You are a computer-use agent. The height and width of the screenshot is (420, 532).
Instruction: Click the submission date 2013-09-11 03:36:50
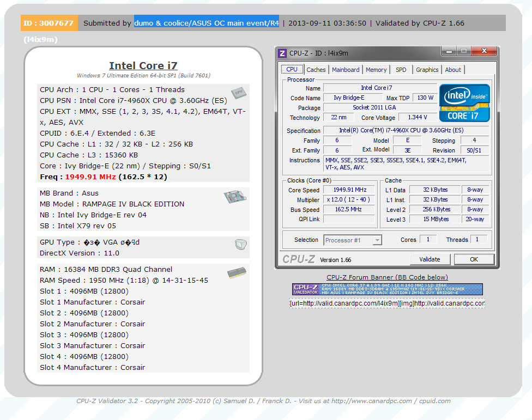(x=327, y=23)
